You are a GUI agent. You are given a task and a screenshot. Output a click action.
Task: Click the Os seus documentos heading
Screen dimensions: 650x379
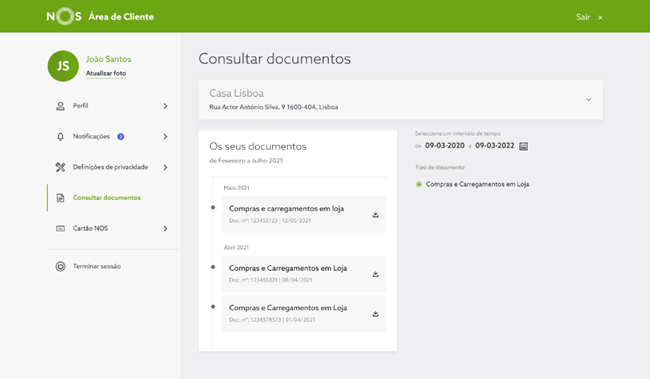pyautogui.click(x=258, y=146)
